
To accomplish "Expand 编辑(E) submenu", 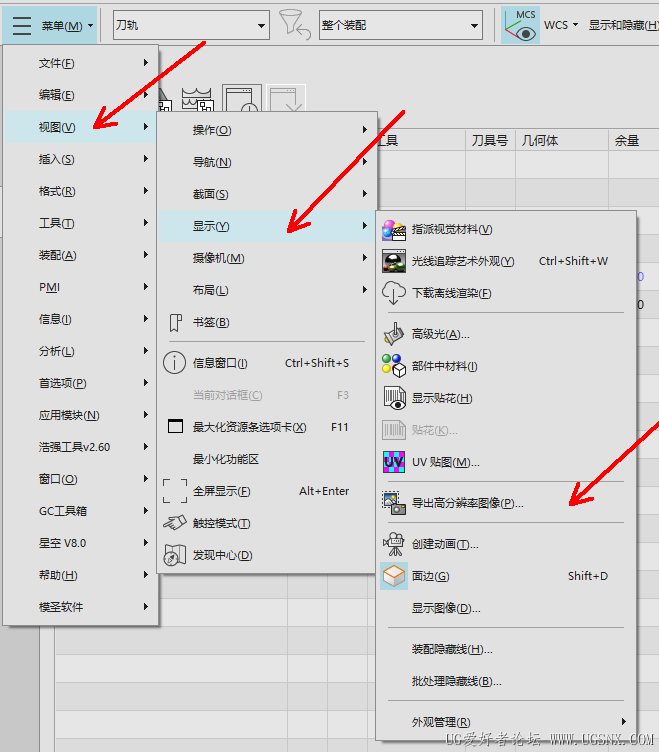I will click(81, 95).
